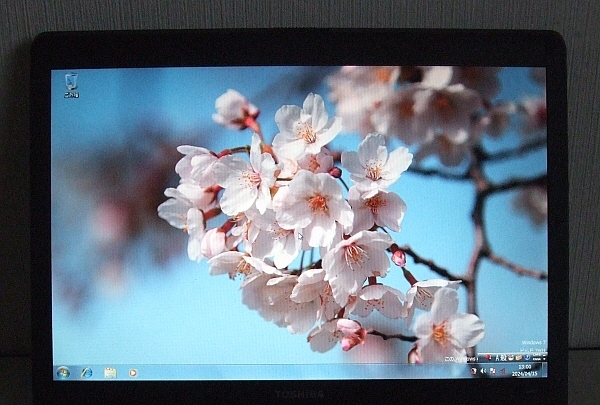The height and width of the screenshot is (405, 600).
Task: Open Windows Explorer folder on taskbar
Action: 110,372
